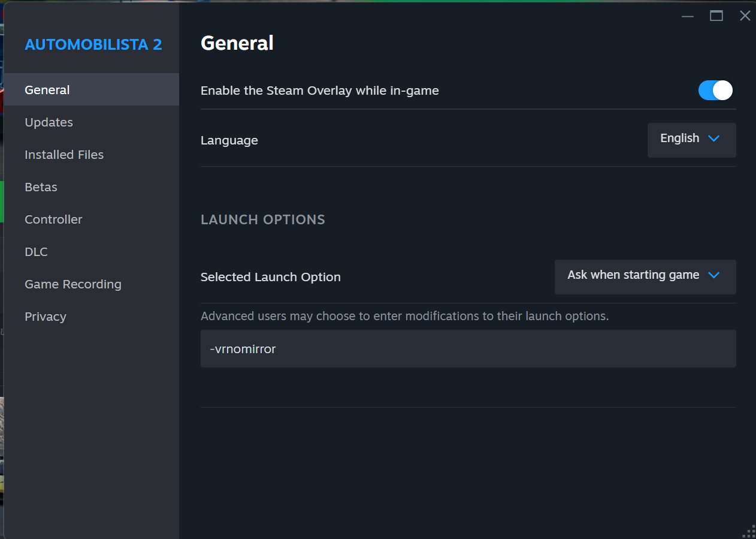756x539 pixels.
Task: Expand the 'Ask when starting game' dropdown
Action: coord(645,276)
